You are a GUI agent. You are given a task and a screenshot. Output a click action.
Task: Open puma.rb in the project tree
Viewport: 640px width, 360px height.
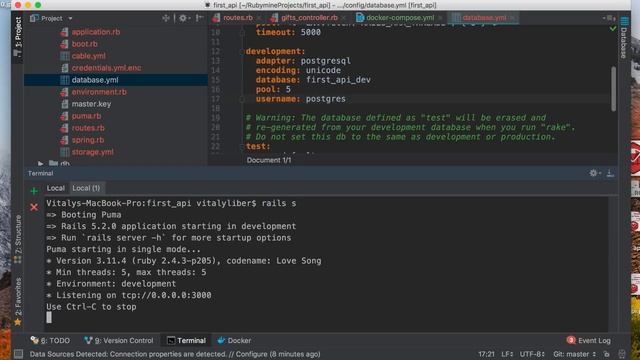click(86, 116)
